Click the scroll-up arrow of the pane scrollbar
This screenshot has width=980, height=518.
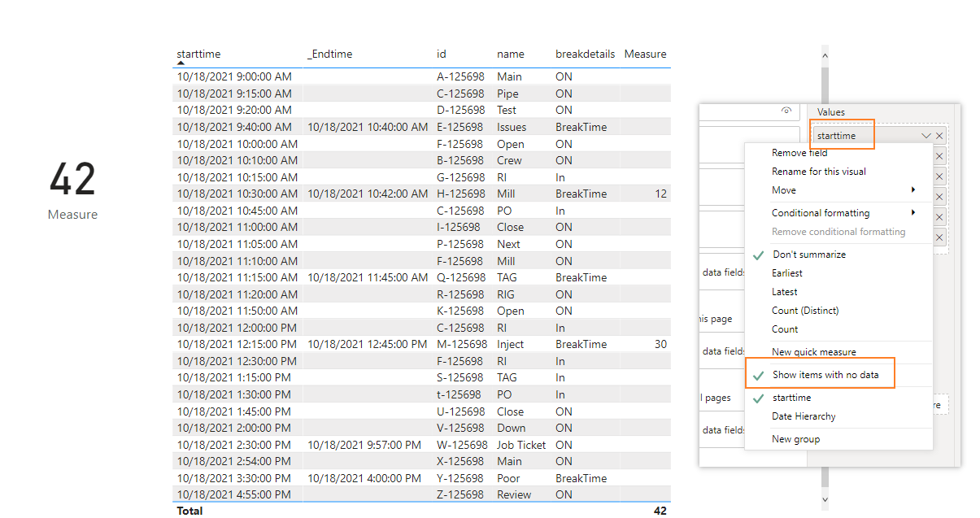click(x=825, y=56)
